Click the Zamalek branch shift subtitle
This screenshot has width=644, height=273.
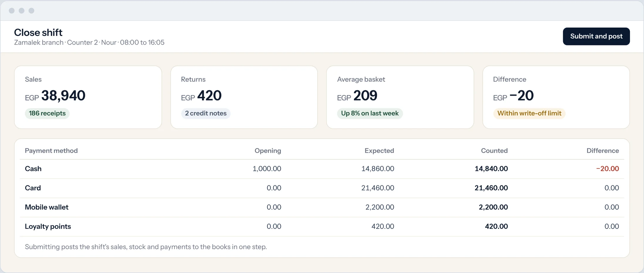pyautogui.click(x=89, y=43)
